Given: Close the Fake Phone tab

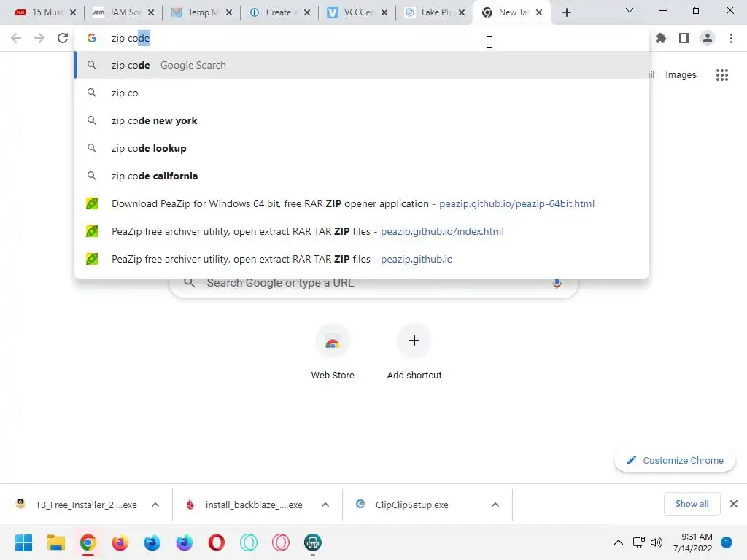Looking at the screenshot, I should (462, 12).
